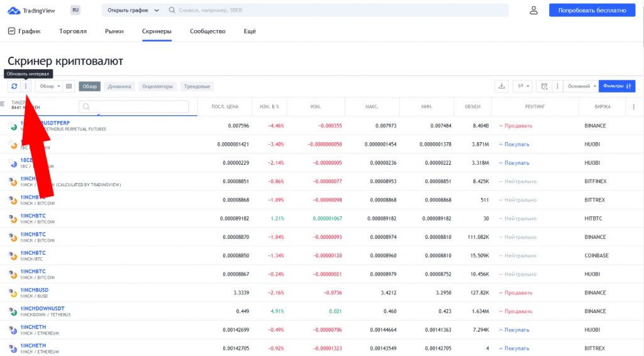Click Продавать rating in 1INCHBUSD row
Screen dimensions: 644x356
pyautogui.click(x=516, y=292)
